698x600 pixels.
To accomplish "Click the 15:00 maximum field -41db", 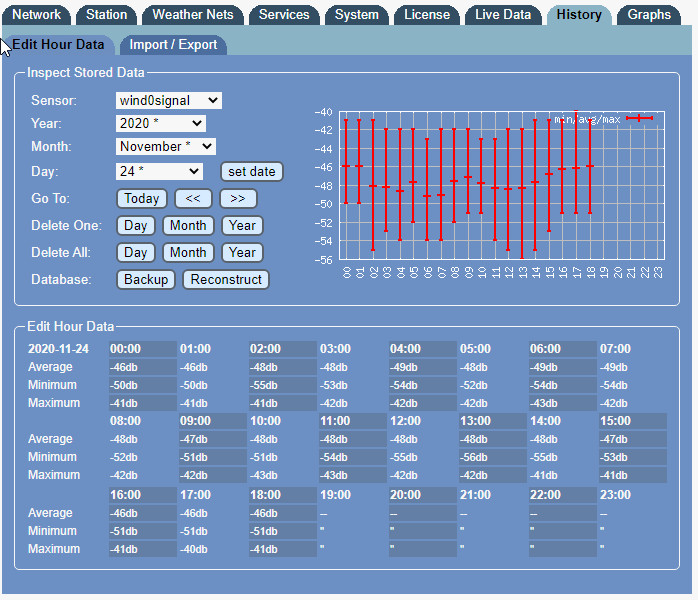I will [x=633, y=475].
